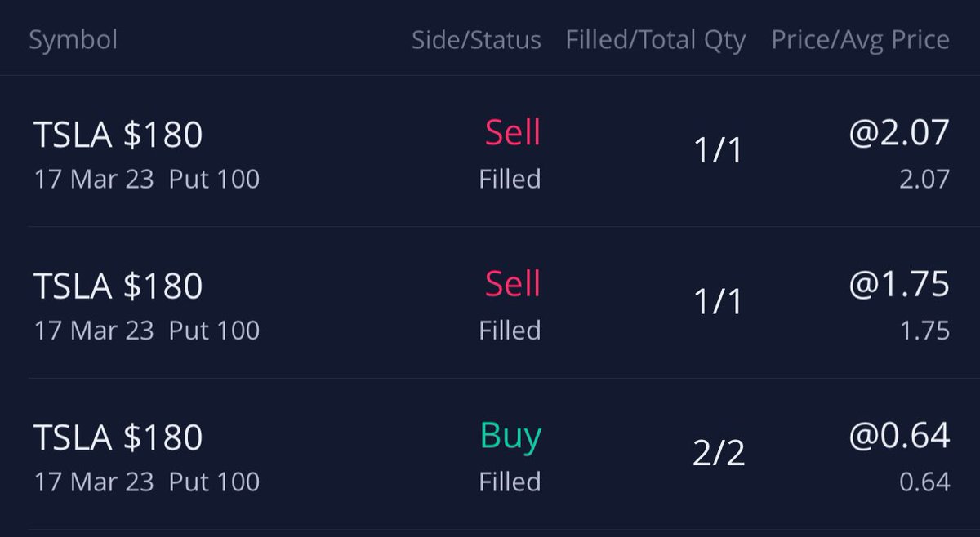This screenshot has width=980, height=537.
Task: Click the Filled status under second Sell
Action: pos(510,331)
